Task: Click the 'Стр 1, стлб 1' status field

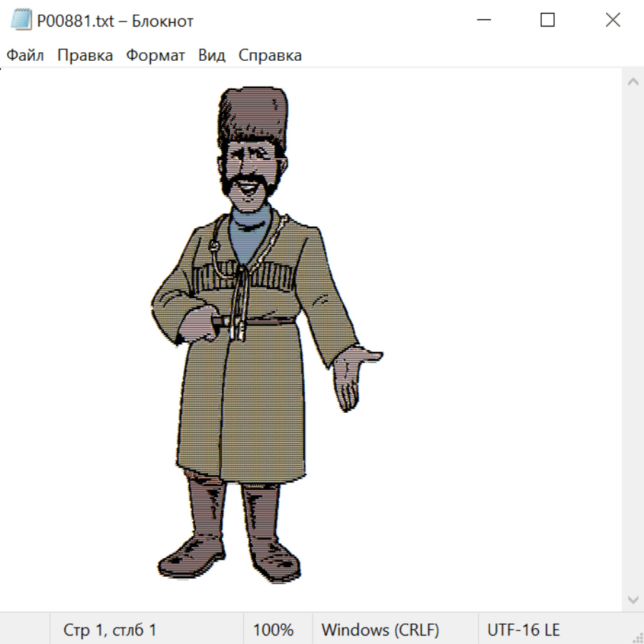Action: point(109,630)
